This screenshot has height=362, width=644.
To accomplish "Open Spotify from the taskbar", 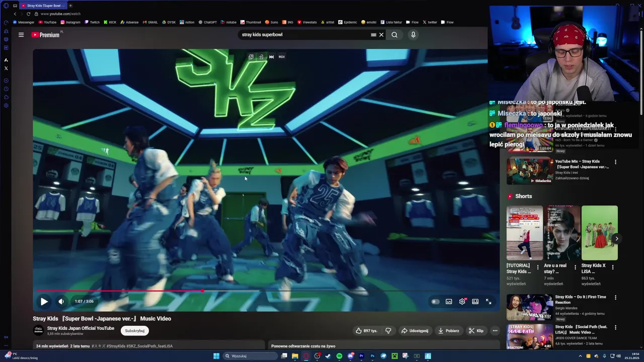I will point(339,356).
